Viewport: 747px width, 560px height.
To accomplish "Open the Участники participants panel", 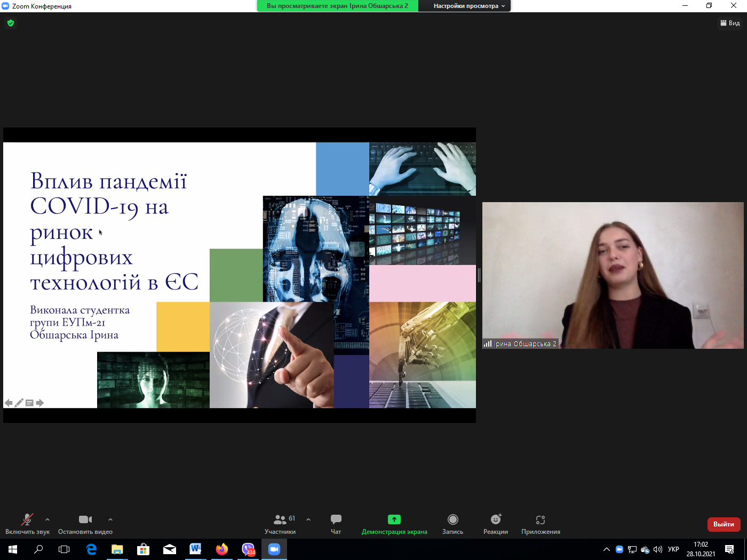I will click(280, 524).
